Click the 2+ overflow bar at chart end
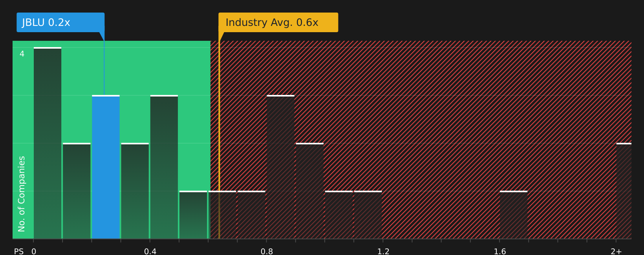The height and width of the screenshot is (255, 644). (624, 191)
